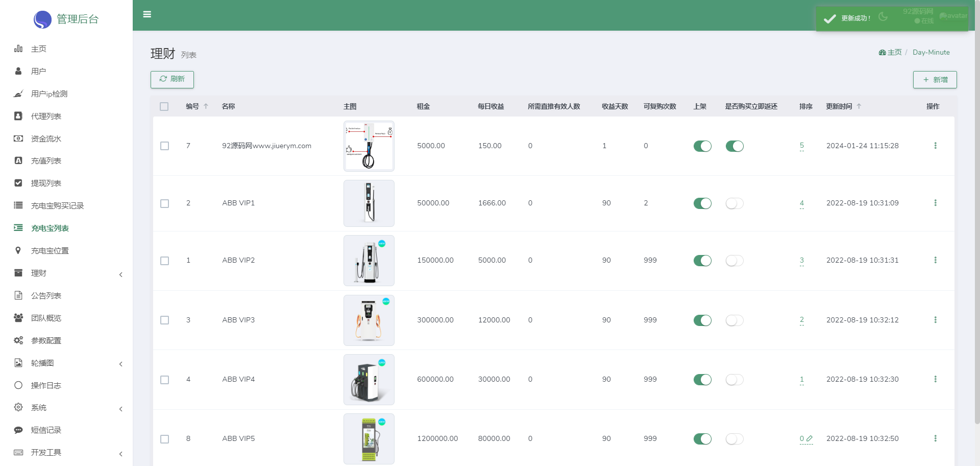The height and width of the screenshot is (466, 980).
Task: Toggle 上架 switch for ABB VIP5
Action: coord(702,439)
